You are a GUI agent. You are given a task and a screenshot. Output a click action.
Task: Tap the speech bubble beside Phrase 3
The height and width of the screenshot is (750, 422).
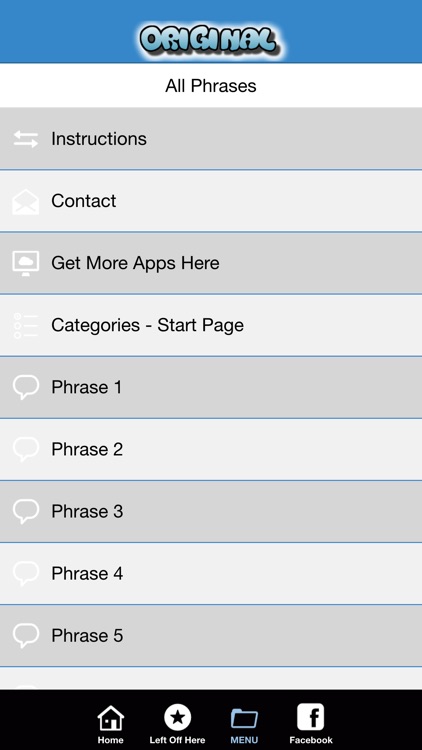click(25, 511)
